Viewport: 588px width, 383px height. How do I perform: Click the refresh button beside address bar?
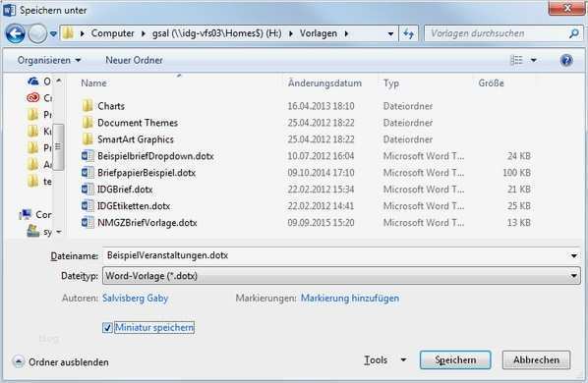(408, 33)
